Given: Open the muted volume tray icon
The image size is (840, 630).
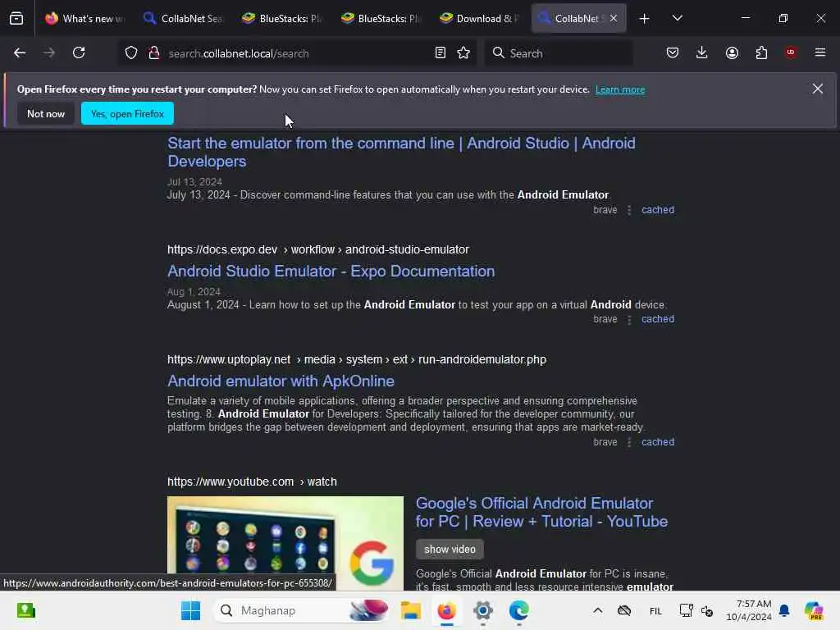Looking at the screenshot, I should [x=707, y=611].
